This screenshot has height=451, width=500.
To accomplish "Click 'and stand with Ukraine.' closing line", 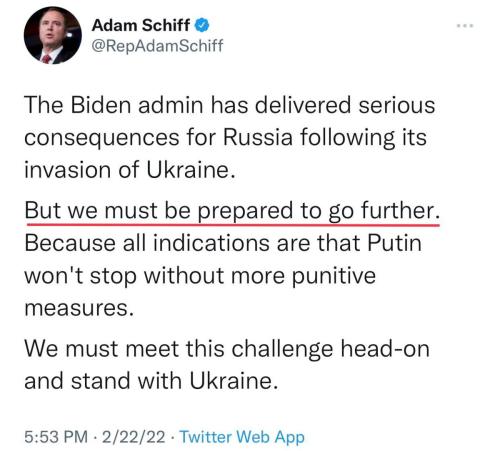I will (151, 381).
